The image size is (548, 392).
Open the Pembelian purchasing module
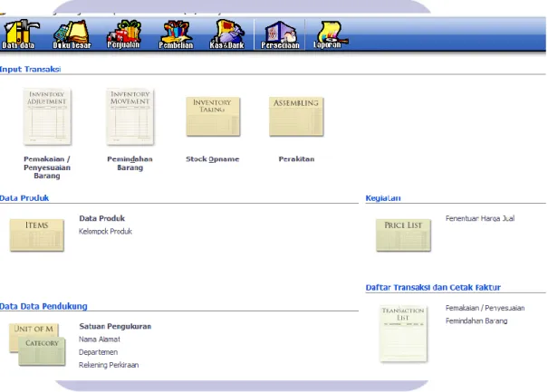(176, 34)
